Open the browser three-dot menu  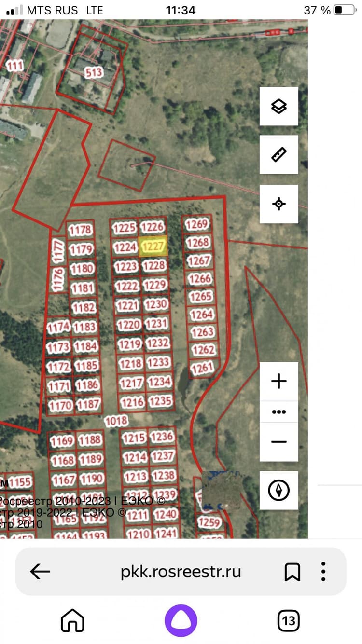[323, 572]
